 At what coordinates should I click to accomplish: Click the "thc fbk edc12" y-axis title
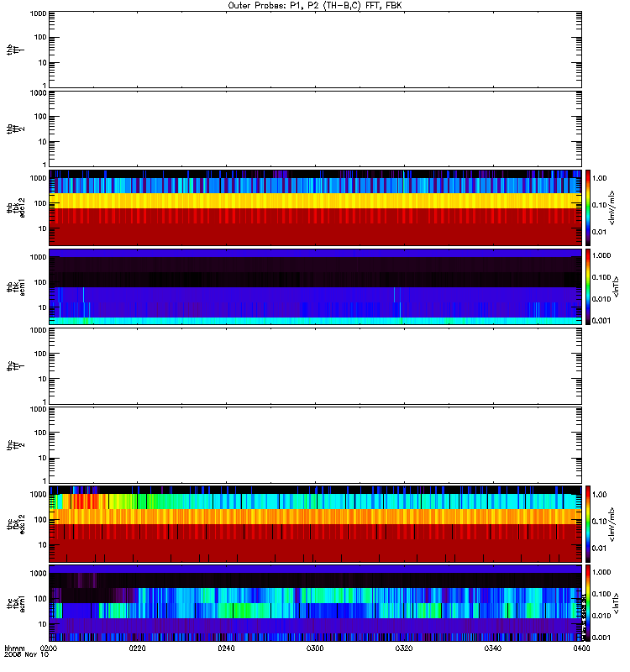point(15,524)
